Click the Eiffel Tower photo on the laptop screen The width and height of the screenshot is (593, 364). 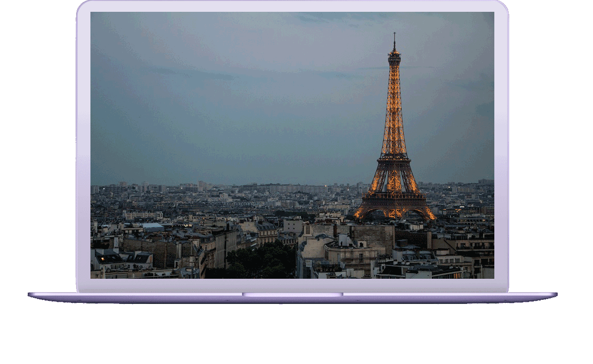coord(292,145)
